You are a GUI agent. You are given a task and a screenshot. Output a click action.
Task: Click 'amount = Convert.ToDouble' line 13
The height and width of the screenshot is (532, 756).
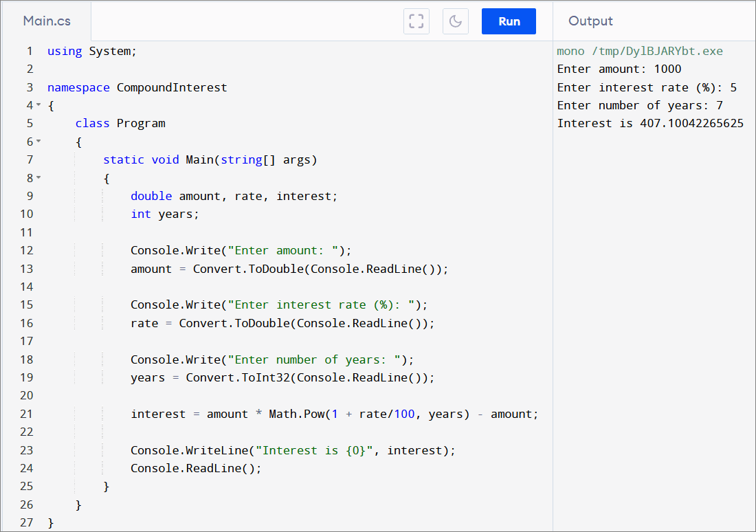click(289, 269)
